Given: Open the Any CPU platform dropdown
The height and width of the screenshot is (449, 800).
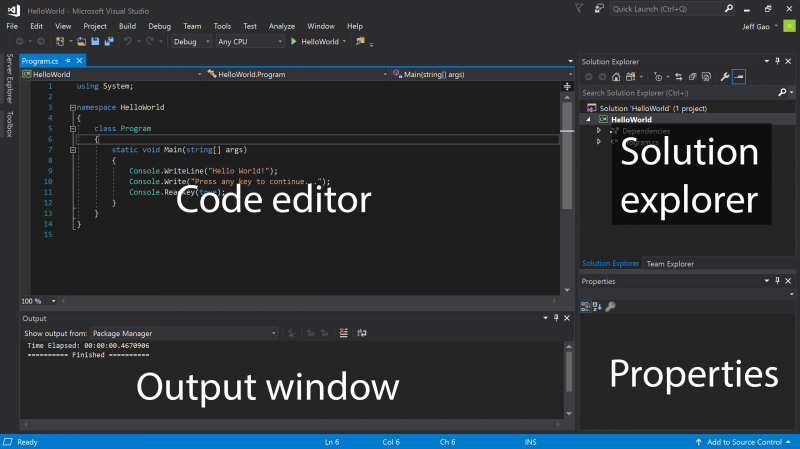Looking at the screenshot, I should (x=249, y=41).
